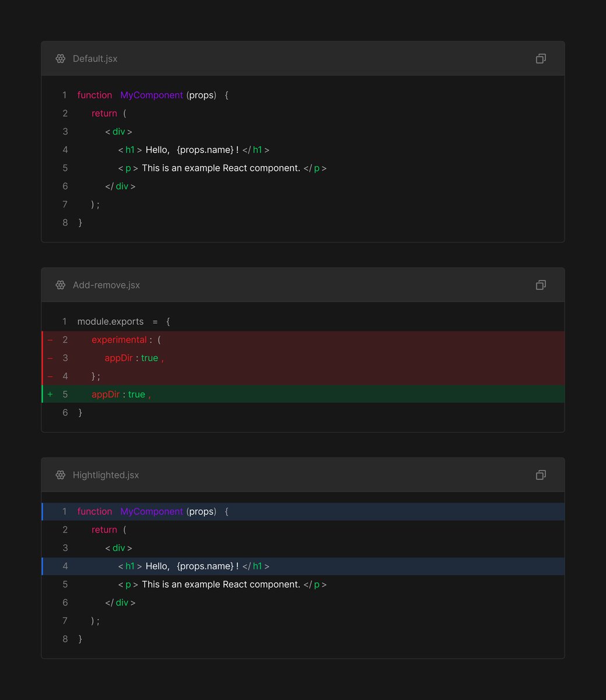Click 'function' keyword in Default.jsx block
606x700 pixels.
(94, 95)
